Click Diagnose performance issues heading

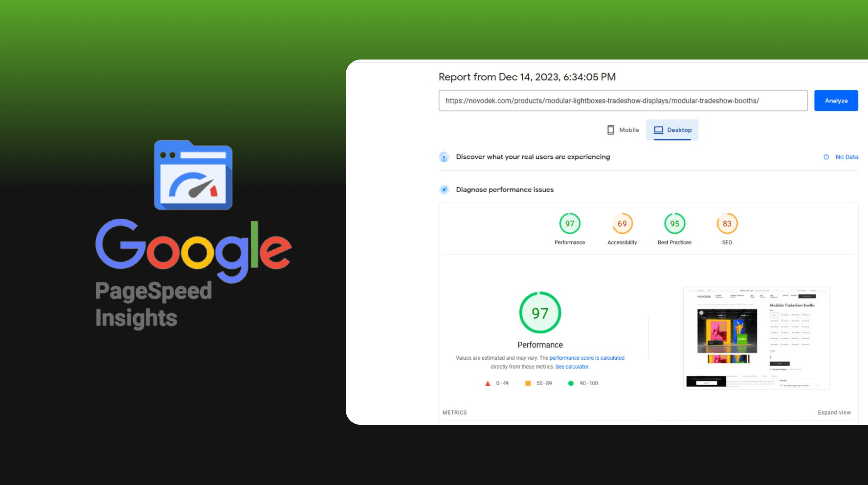point(504,189)
